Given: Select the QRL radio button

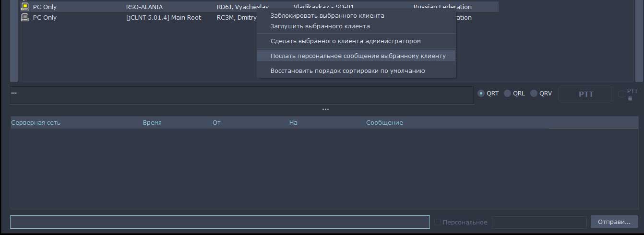Looking at the screenshot, I should click(x=507, y=94).
